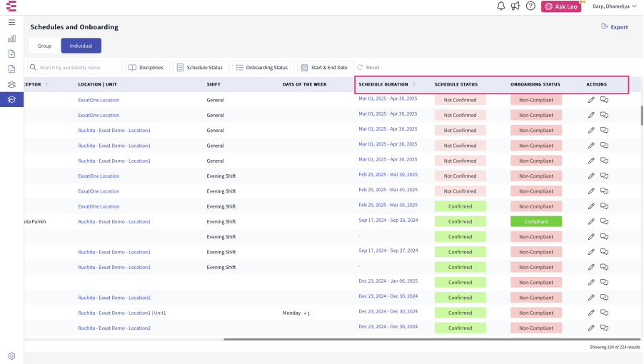Open the people group sidebar icon

point(11,84)
